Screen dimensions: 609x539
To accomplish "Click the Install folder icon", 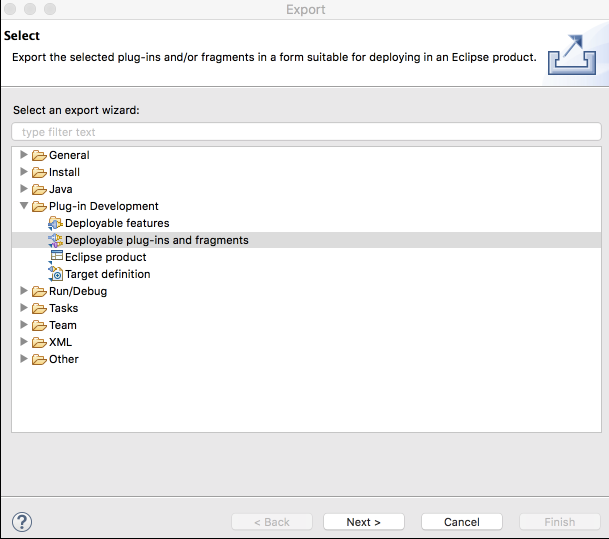I will [x=39, y=172].
